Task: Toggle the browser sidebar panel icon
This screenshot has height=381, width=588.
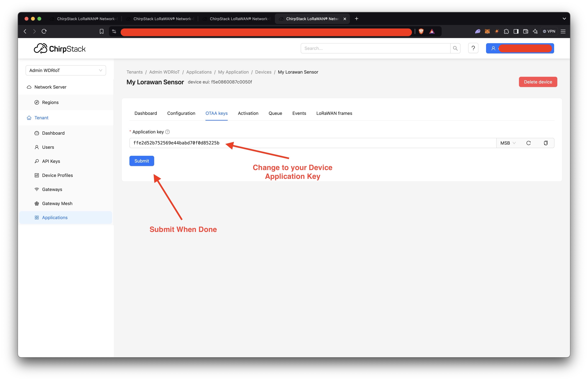Action: click(516, 31)
